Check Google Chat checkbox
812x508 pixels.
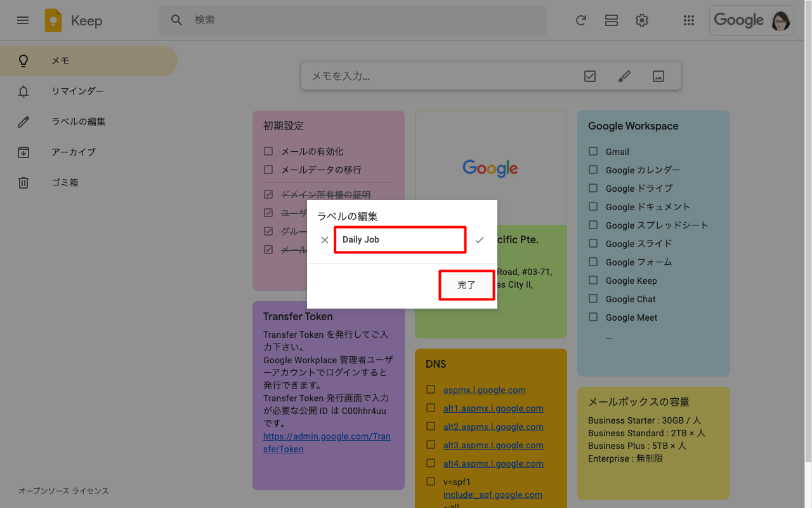pos(593,298)
